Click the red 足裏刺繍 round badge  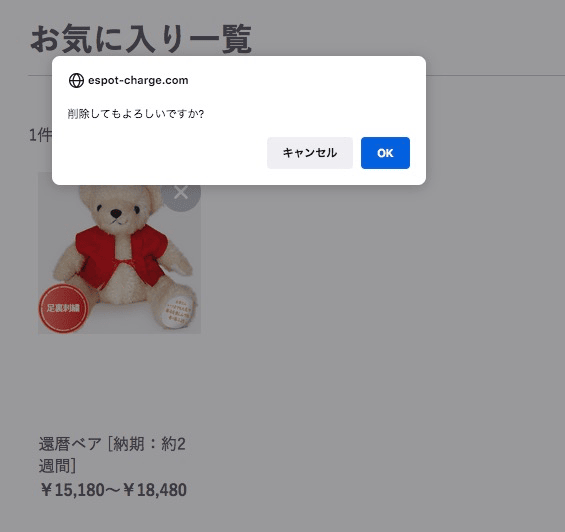point(63,308)
